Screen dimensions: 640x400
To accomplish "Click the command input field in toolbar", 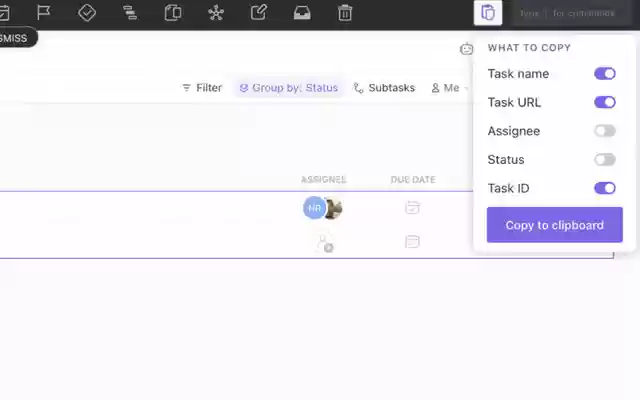I will pyautogui.click(x=571, y=13).
